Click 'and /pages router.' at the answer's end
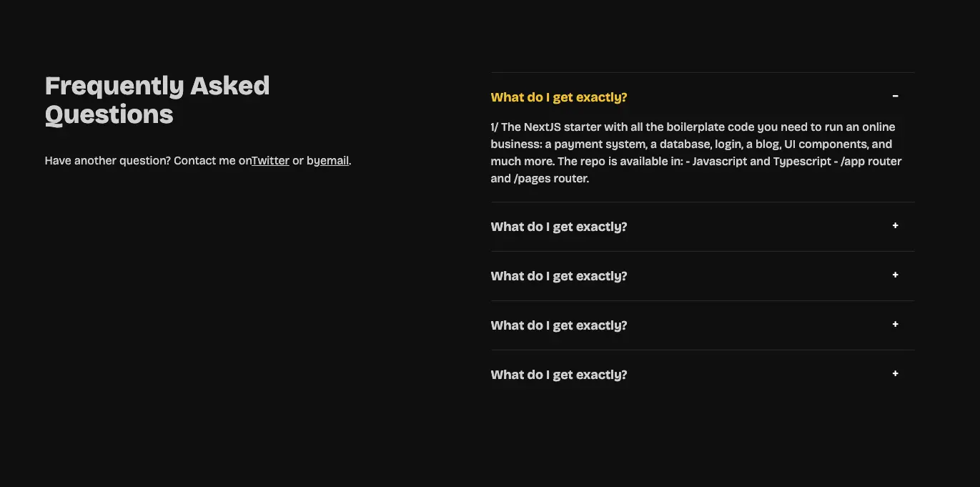The width and height of the screenshot is (980, 487). tap(540, 179)
